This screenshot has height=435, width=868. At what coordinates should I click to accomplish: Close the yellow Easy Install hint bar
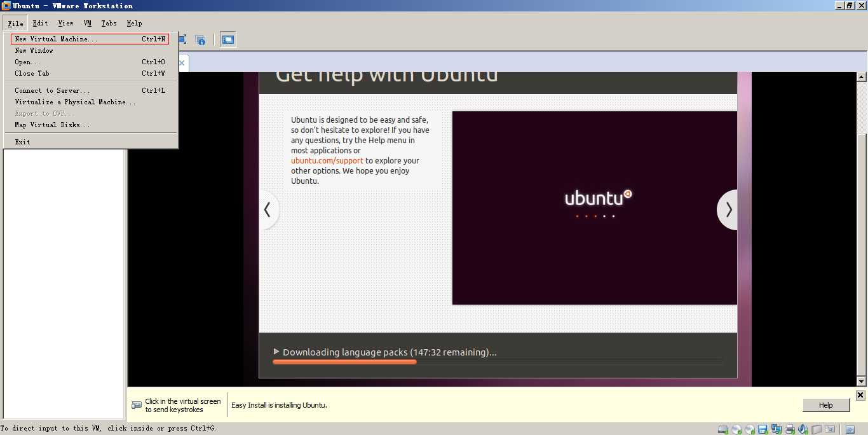click(860, 396)
